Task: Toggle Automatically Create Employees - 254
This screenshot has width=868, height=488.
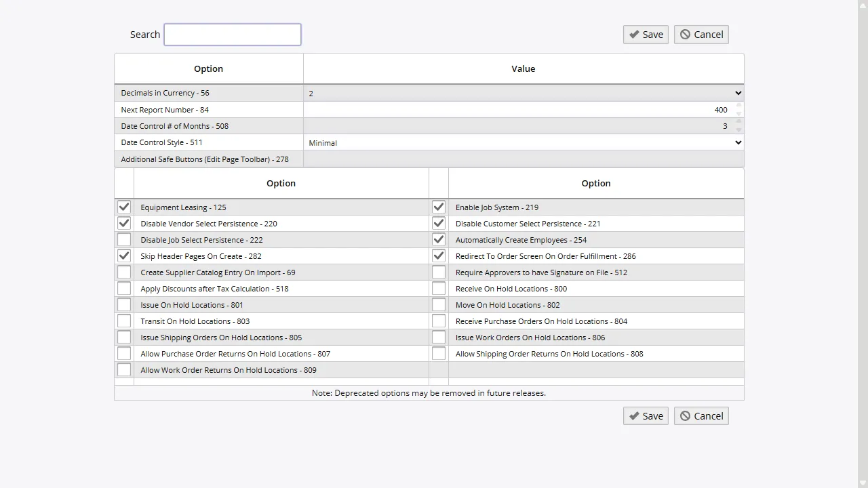Action: (438, 239)
